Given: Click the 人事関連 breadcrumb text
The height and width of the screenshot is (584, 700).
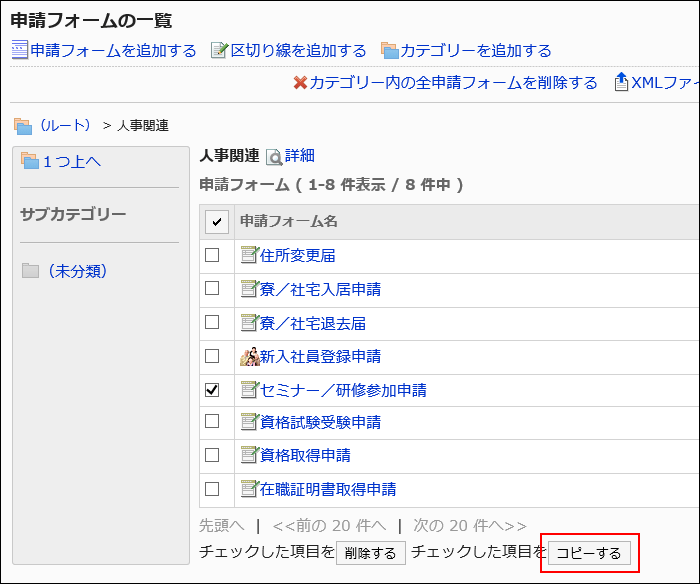Looking at the screenshot, I should (x=143, y=126).
